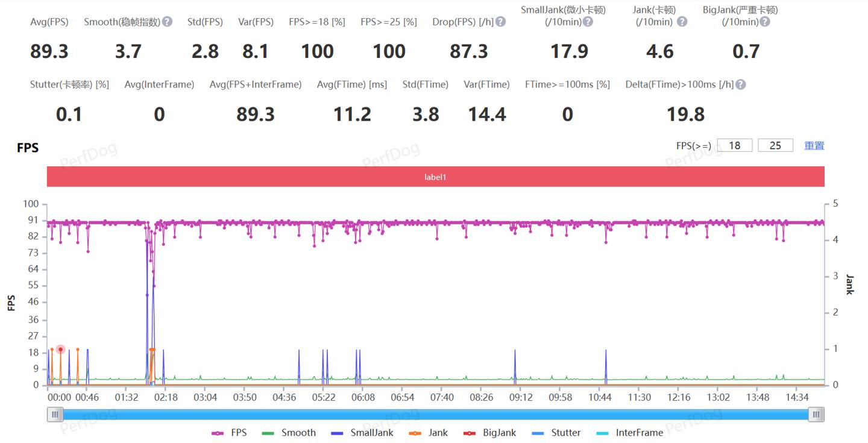Click FPS threshold field showing 25
868x443 pixels.
tap(775, 145)
